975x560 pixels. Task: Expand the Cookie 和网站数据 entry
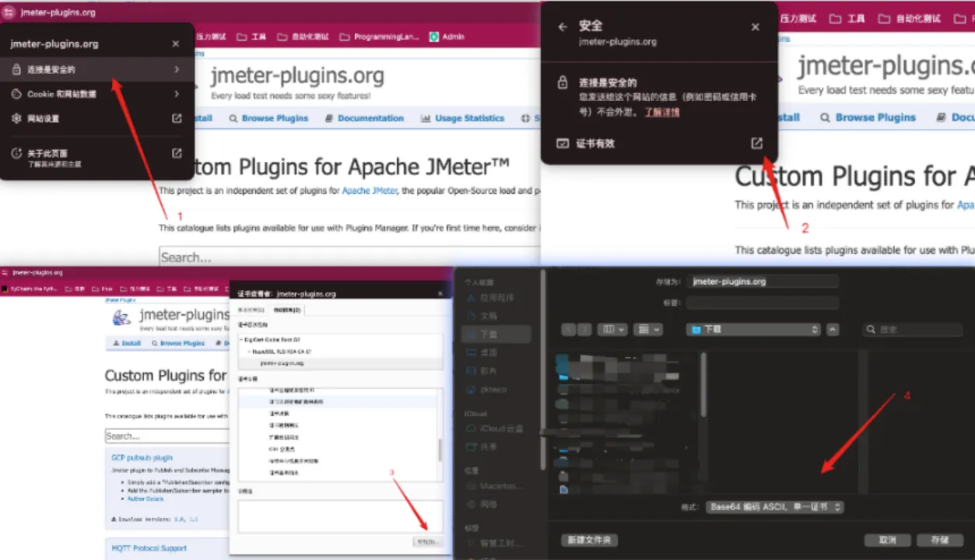pos(177,94)
